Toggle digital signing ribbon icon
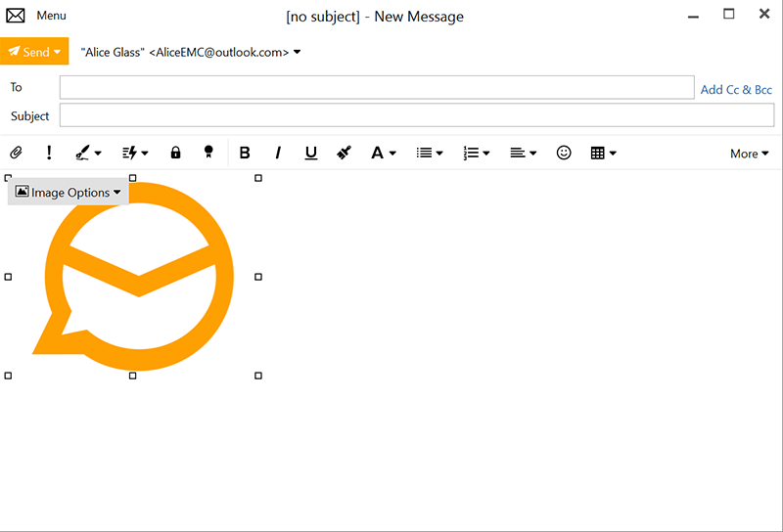Image resolution: width=783 pixels, height=532 pixels. click(x=208, y=153)
